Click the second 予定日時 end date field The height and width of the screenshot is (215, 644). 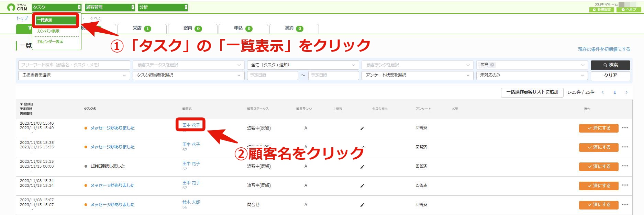coord(334,75)
